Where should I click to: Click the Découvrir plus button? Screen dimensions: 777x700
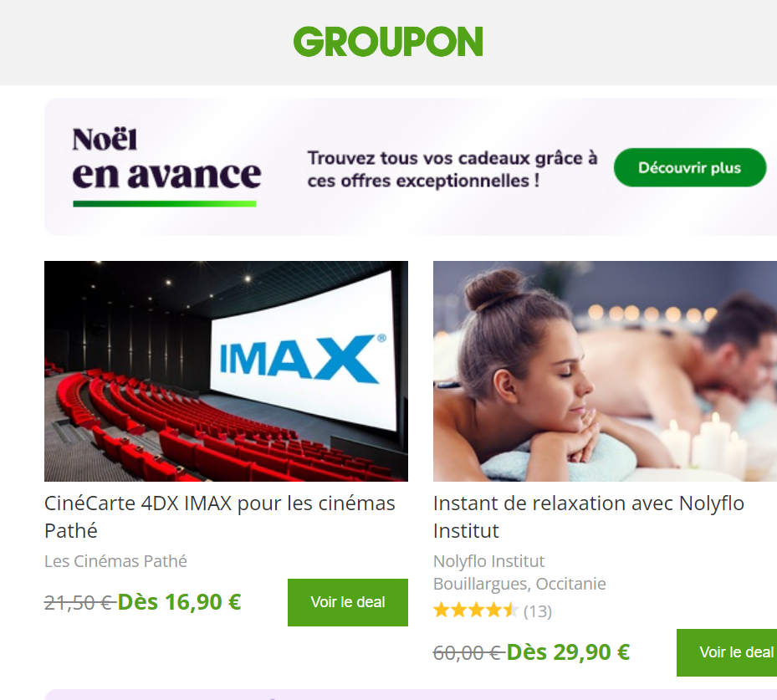(x=690, y=167)
